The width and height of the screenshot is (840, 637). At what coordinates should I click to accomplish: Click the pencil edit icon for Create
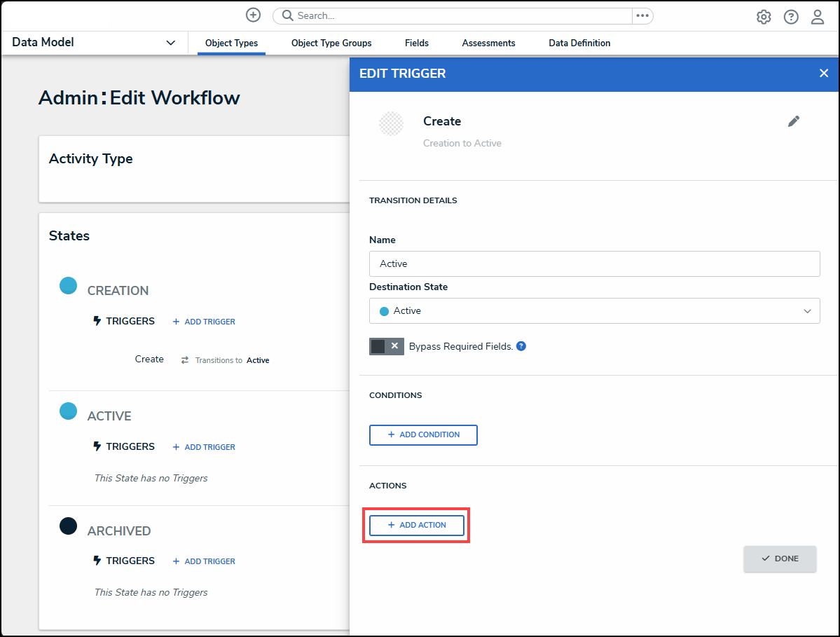pos(794,122)
